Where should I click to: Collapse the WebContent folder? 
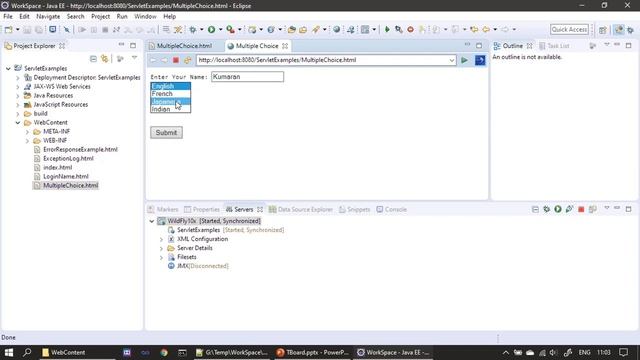(18, 122)
